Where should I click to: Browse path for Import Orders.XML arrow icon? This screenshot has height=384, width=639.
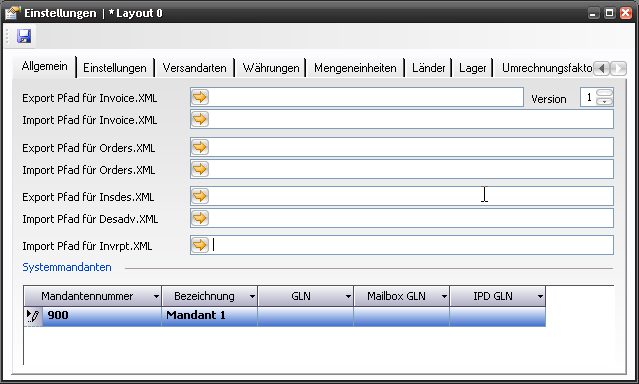[200, 169]
